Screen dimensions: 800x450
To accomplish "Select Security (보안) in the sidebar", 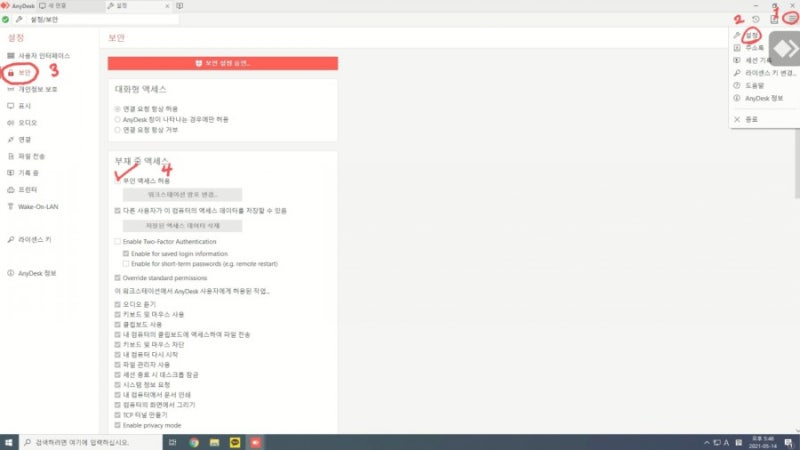I will coord(19,73).
